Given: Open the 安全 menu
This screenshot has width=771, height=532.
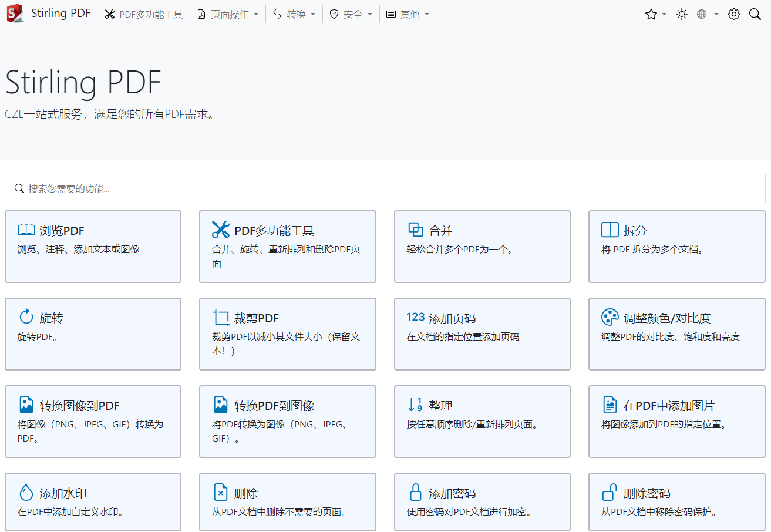Looking at the screenshot, I should click(x=351, y=14).
